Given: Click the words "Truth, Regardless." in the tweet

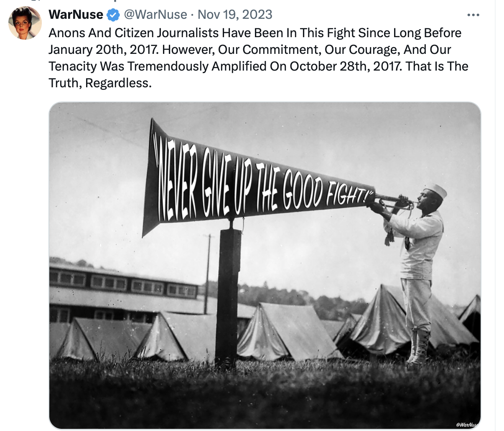Looking at the screenshot, I should point(100,83).
